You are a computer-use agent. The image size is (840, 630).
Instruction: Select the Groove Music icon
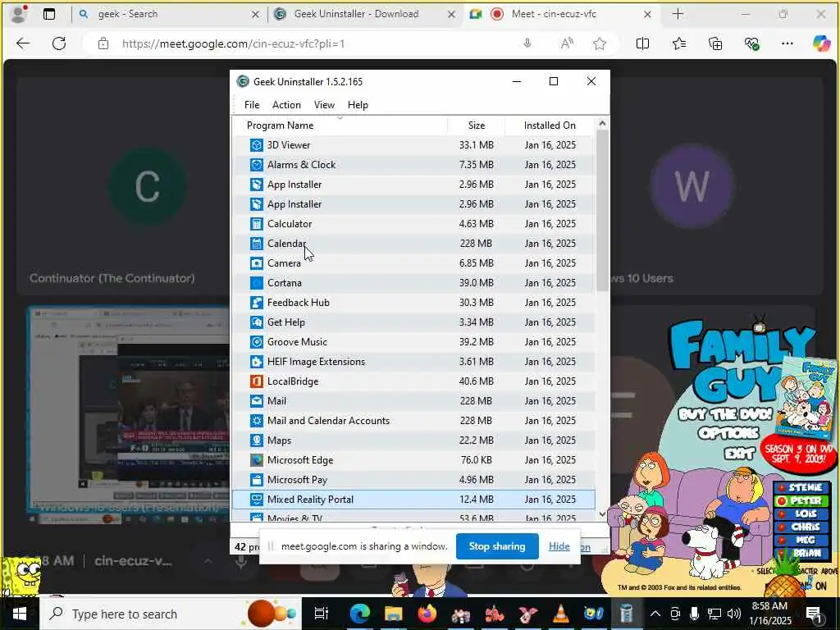click(x=257, y=342)
